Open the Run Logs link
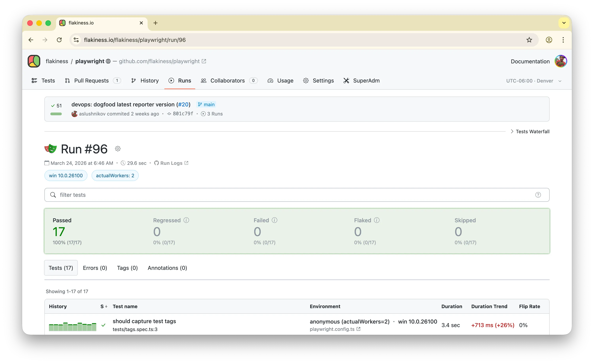This screenshot has width=594, height=364. [x=171, y=163]
